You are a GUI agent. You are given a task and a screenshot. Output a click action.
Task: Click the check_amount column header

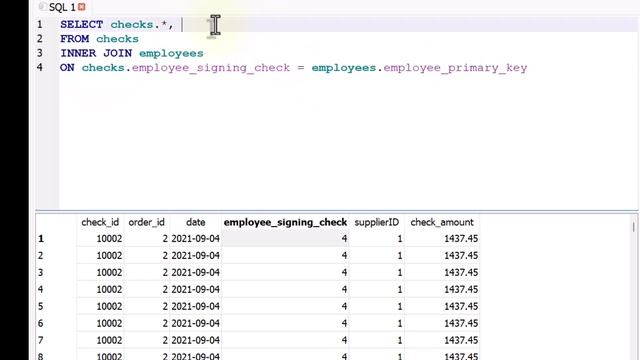pos(442,222)
